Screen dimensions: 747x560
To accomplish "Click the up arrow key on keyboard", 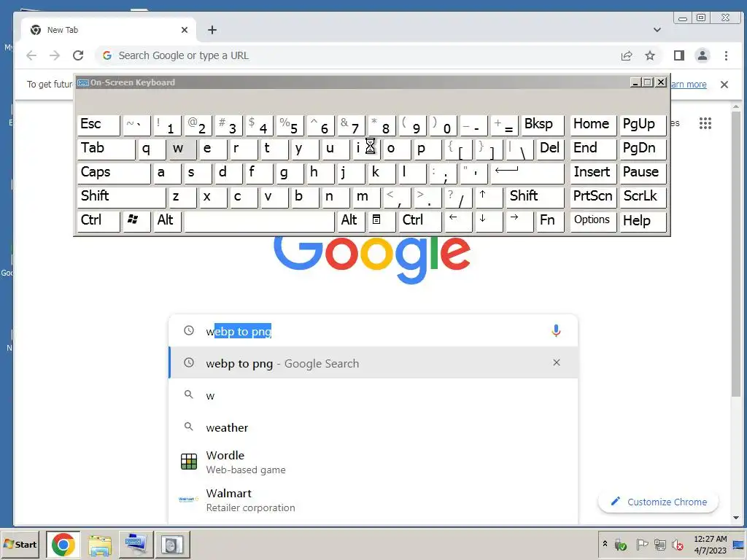I will pos(488,196).
